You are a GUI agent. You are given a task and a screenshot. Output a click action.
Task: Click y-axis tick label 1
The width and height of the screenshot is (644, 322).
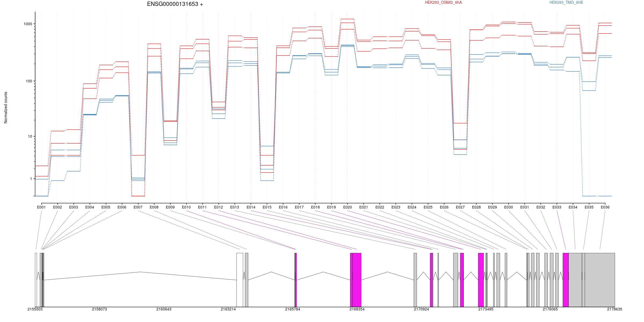(x=31, y=179)
